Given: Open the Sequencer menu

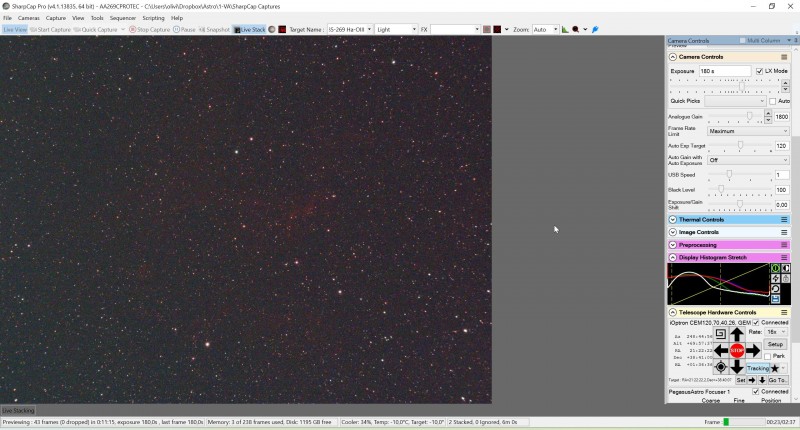Looking at the screenshot, I should pos(122,18).
